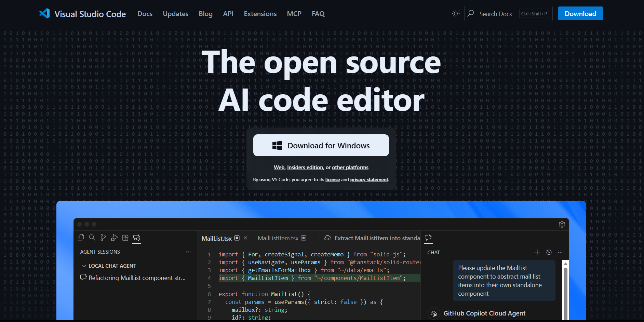Select the Source Control branch icon
Viewport: 644px width, 322px height.
103,238
